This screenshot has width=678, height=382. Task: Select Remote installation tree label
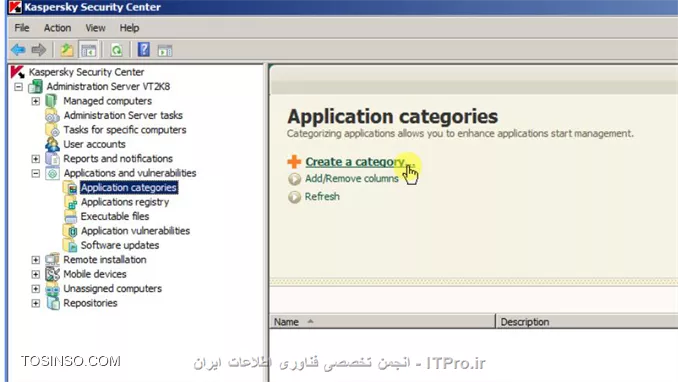point(105,260)
